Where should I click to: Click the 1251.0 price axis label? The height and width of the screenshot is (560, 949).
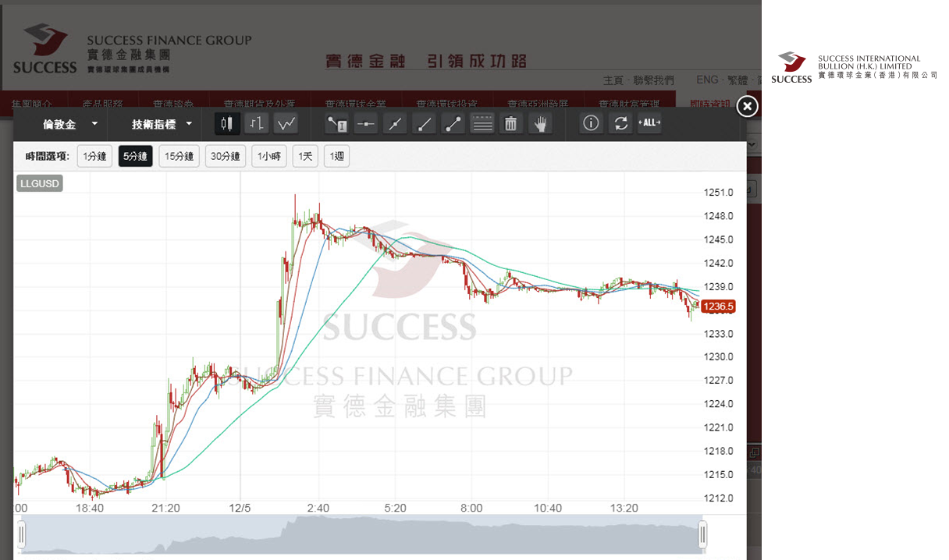tap(718, 193)
